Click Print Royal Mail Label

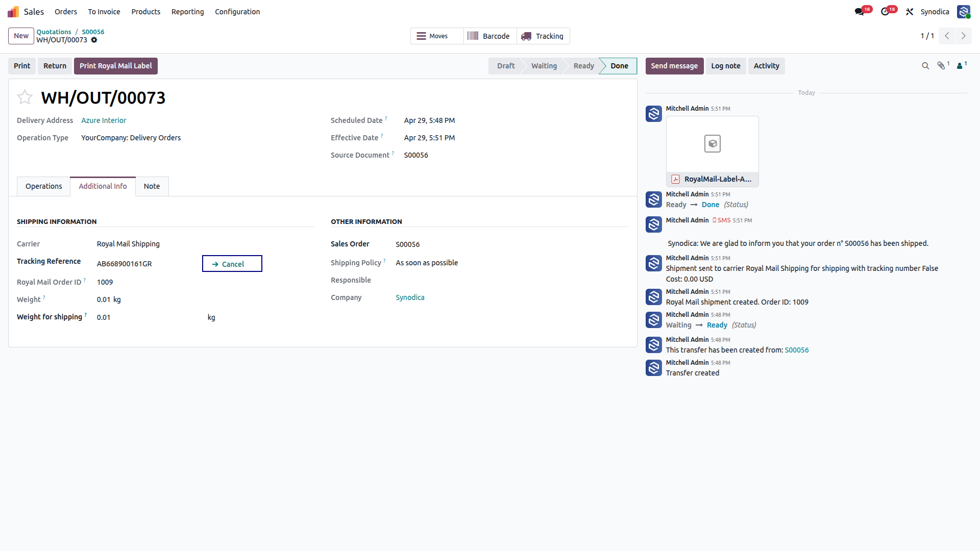[116, 66]
